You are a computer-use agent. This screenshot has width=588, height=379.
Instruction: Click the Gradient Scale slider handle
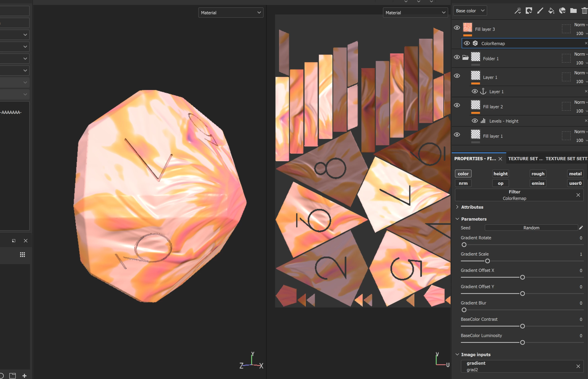pos(487,261)
